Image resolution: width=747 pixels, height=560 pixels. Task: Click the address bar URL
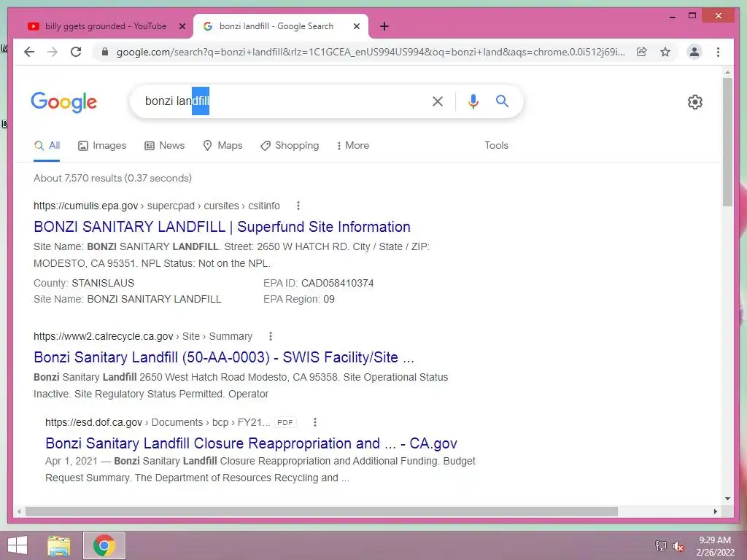click(x=371, y=52)
